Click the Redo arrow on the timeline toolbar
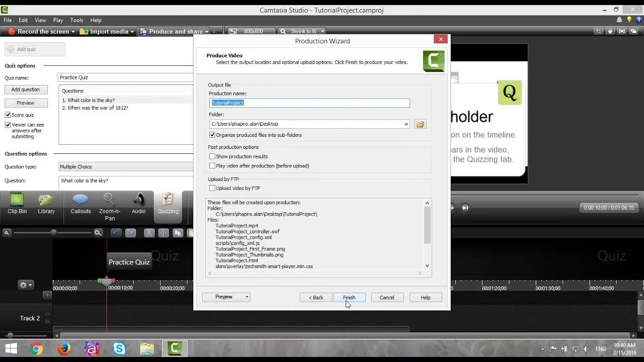Viewport: 644px width, 362px height. pyautogui.click(x=130, y=233)
